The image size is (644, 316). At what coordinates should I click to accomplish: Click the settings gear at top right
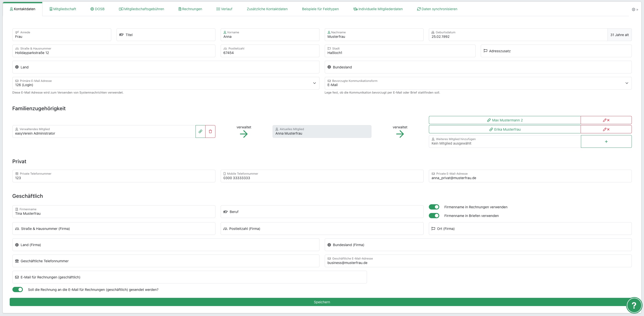point(633,9)
